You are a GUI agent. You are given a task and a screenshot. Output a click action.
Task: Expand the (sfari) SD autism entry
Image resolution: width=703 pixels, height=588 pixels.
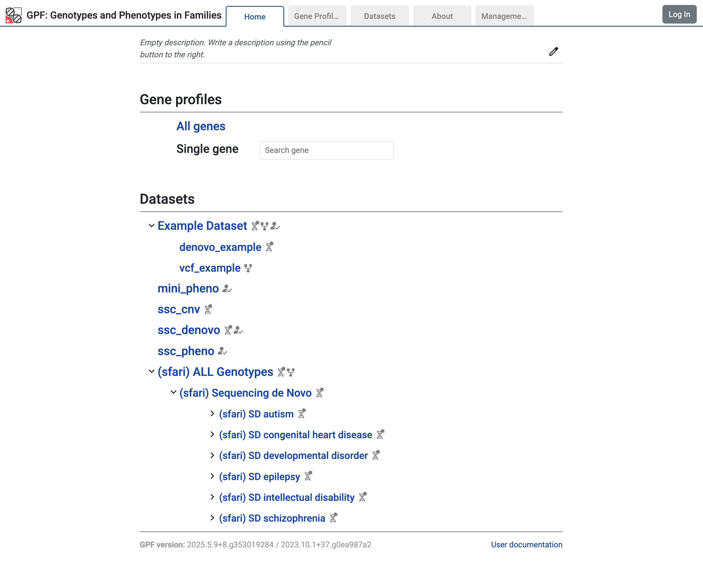click(x=213, y=413)
